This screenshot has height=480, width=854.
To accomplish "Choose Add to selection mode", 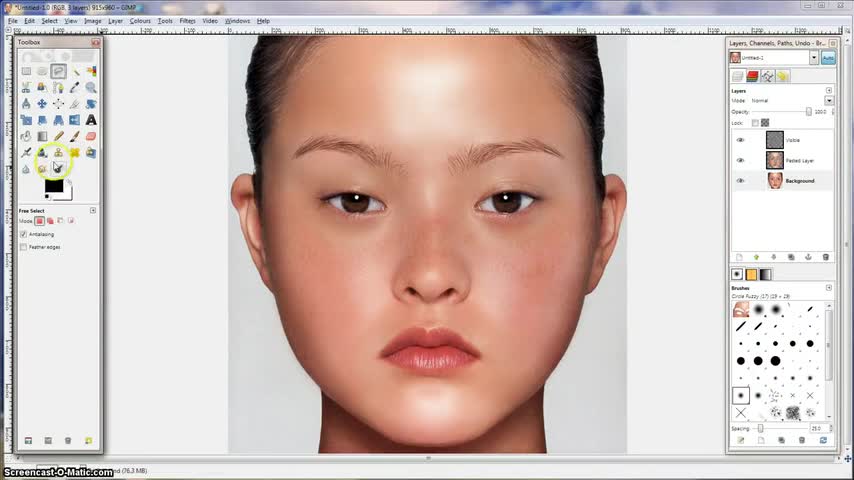I will [x=50, y=221].
